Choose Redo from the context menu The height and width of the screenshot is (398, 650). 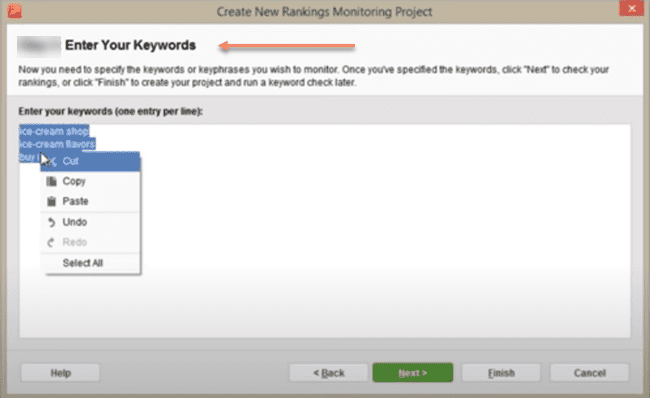(90, 243)
